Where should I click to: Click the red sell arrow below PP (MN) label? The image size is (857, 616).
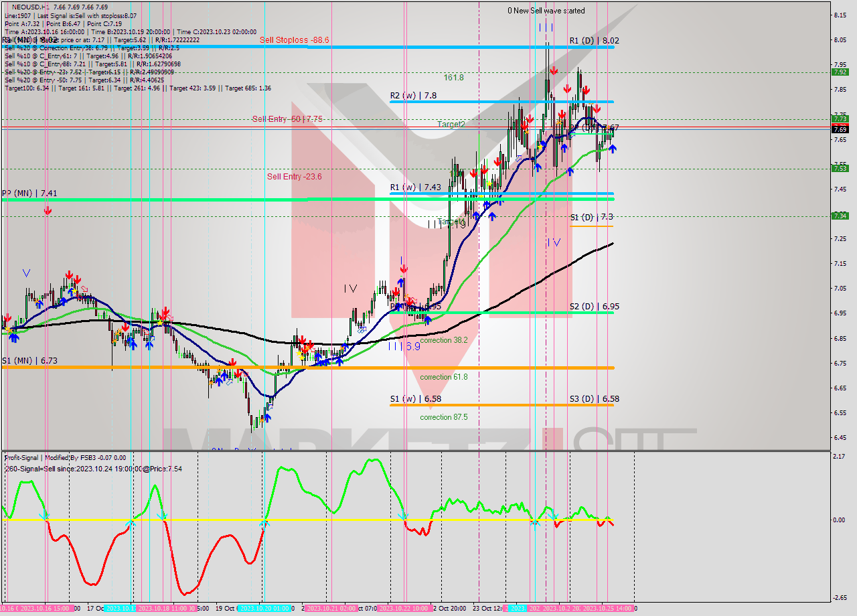[48, 211]
